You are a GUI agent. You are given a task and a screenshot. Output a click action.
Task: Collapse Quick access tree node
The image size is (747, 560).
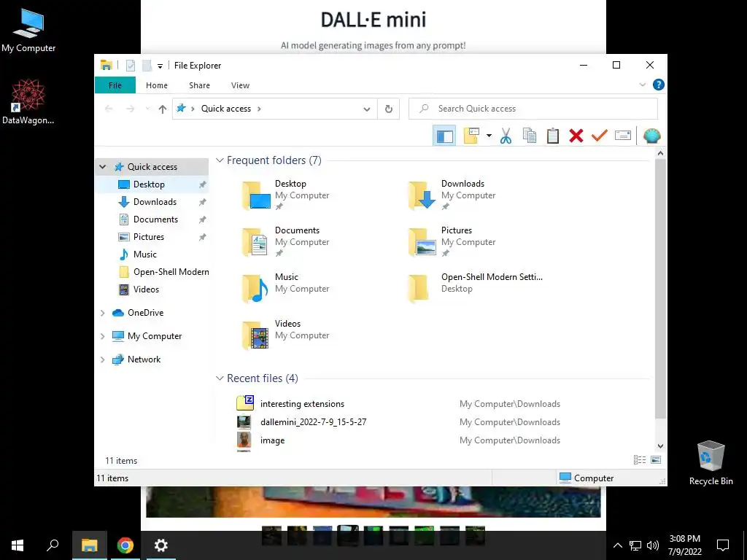click(x=102, y=167)
